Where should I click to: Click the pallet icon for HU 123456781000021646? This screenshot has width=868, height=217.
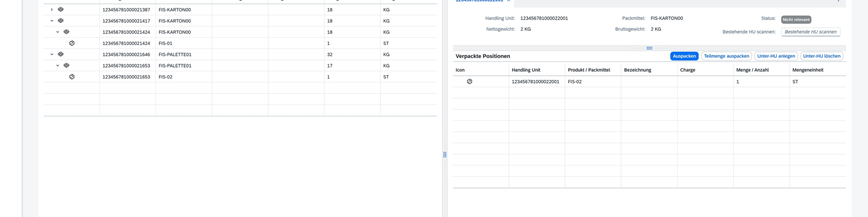(x=61, y=54)
